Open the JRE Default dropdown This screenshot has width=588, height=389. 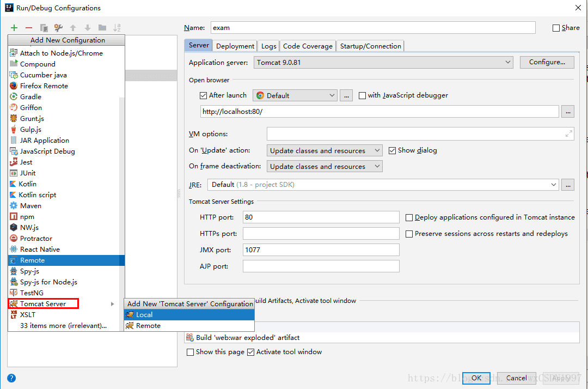tap(383, 185)
